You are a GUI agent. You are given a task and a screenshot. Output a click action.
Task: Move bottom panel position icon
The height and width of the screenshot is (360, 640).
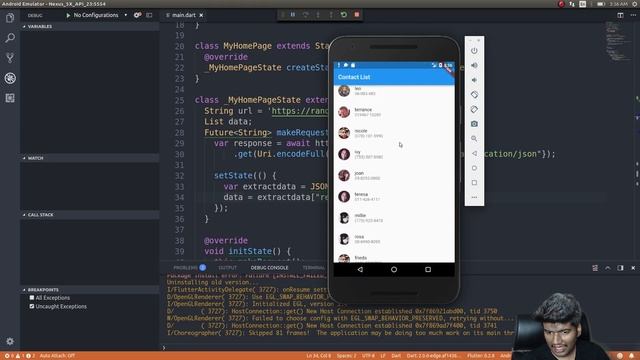pos(620,268)
